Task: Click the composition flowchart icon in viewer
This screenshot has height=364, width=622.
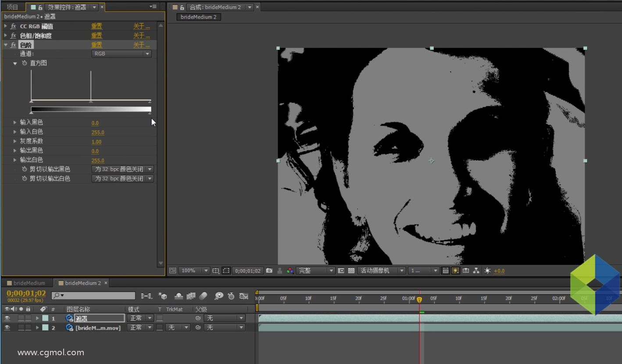Action: coord(476,271)
